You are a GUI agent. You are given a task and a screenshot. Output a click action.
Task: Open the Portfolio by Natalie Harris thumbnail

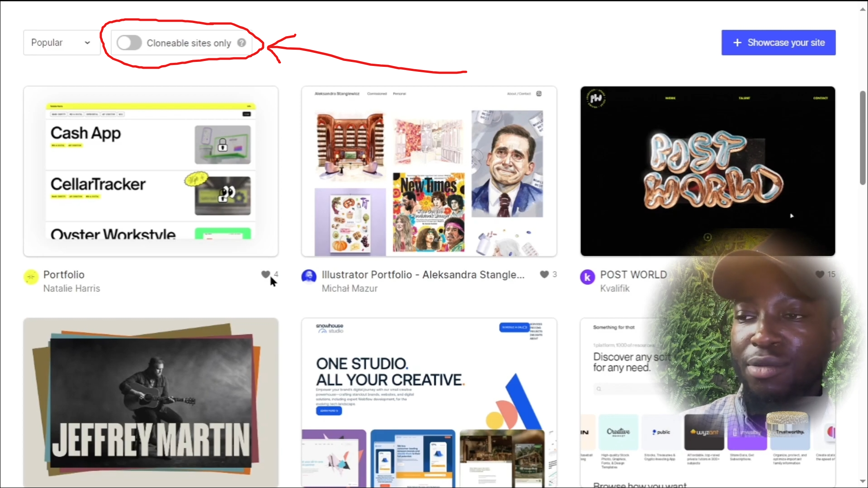(151, 171)
